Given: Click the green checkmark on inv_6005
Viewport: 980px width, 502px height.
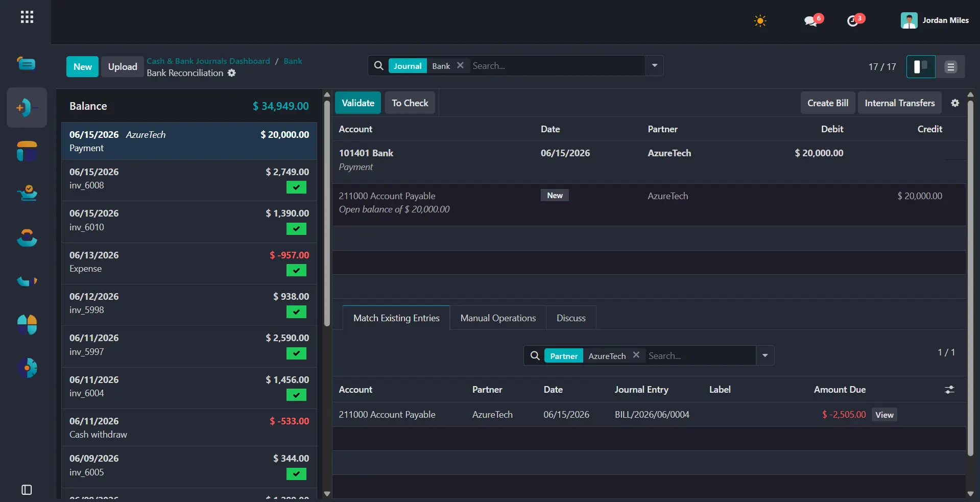Looking at the screenshot, I should point(296,474).
